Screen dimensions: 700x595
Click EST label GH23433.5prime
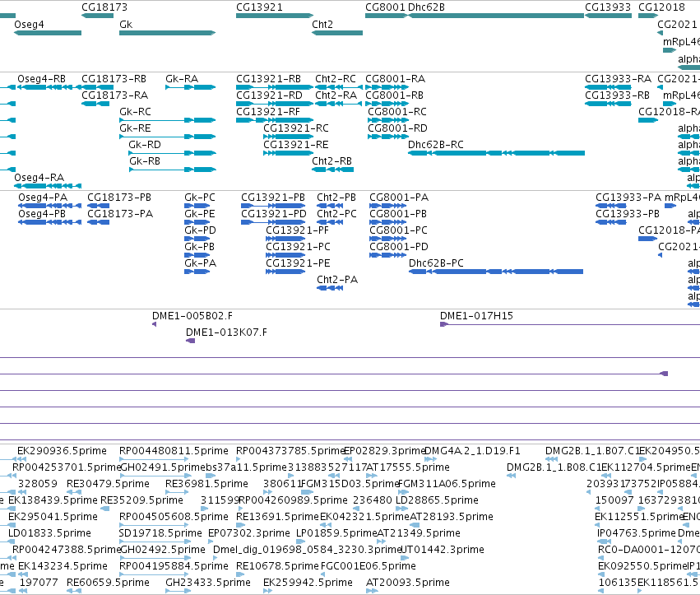(x=208, y=583)
